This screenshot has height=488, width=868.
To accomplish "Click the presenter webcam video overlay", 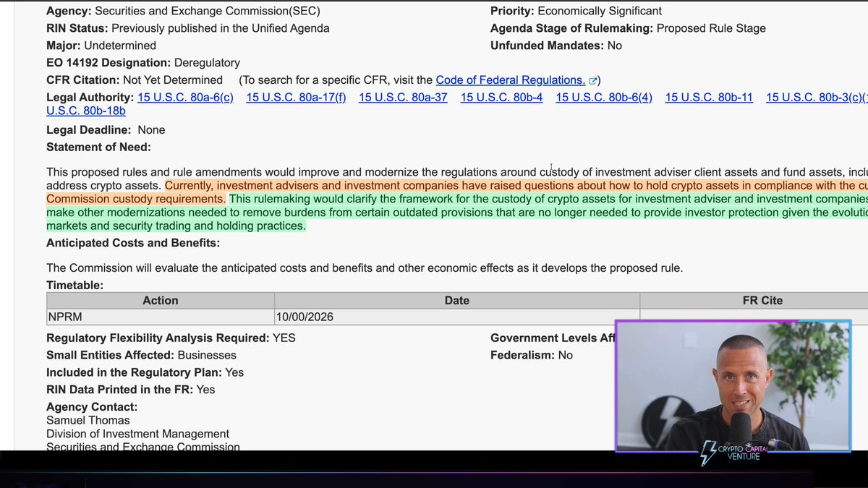I will (x=733, y=387).
